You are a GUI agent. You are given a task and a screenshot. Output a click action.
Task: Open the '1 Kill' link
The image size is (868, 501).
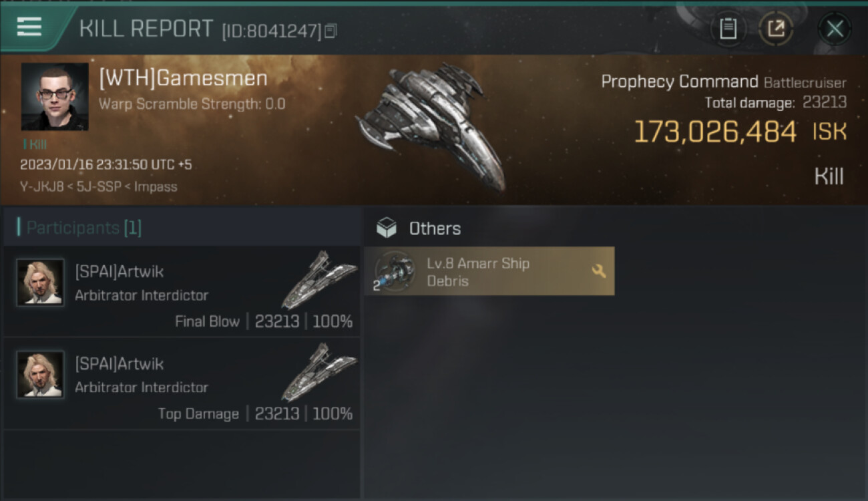tap(35, 144)
